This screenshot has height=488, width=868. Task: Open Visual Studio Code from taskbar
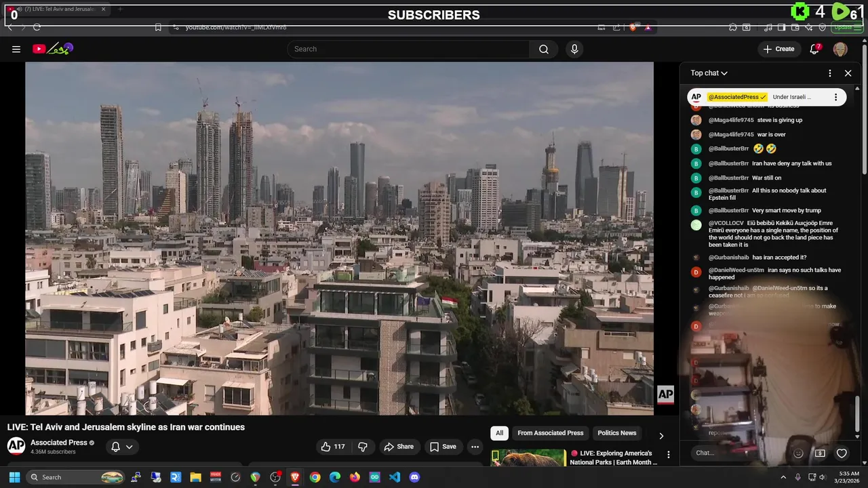tap(395, 477)
